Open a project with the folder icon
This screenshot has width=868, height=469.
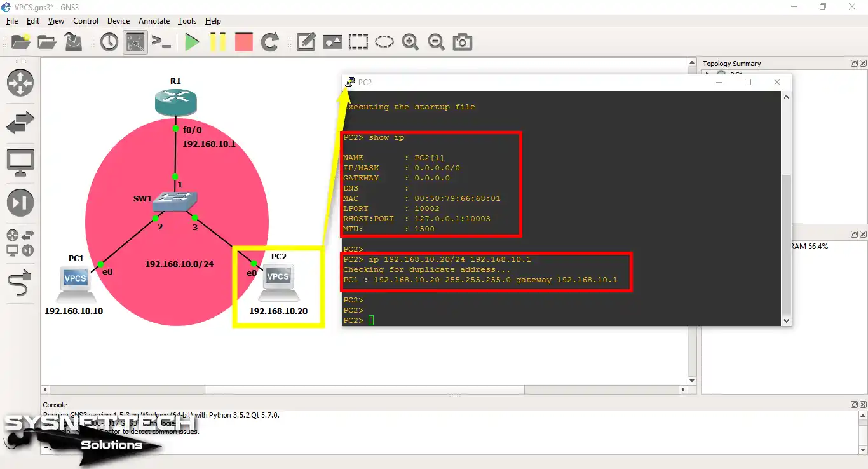point(46,42)
